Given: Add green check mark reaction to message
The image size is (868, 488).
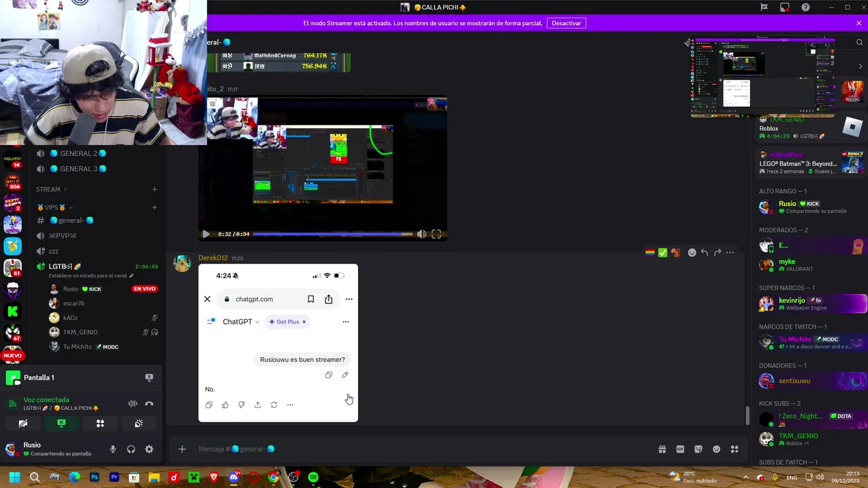Looking at the screenshot, I should 663,253.
